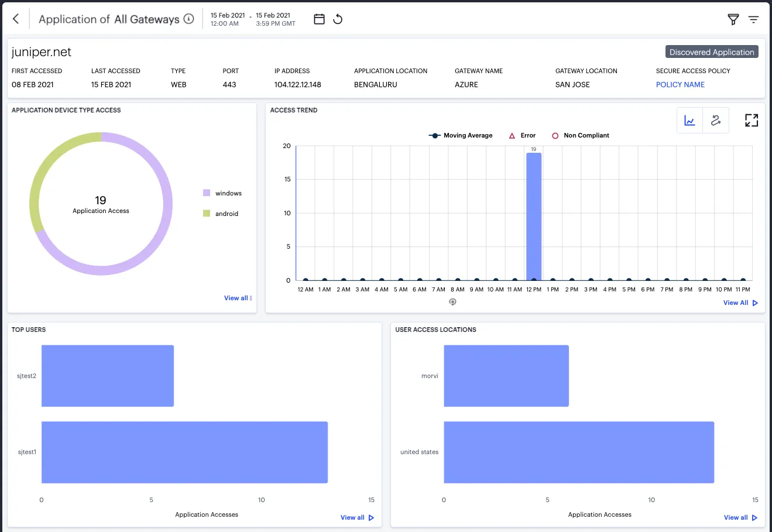This screenshot has height=532, width=772.
Task: Click View all in Device Type Access
Action: coord(238,298)
